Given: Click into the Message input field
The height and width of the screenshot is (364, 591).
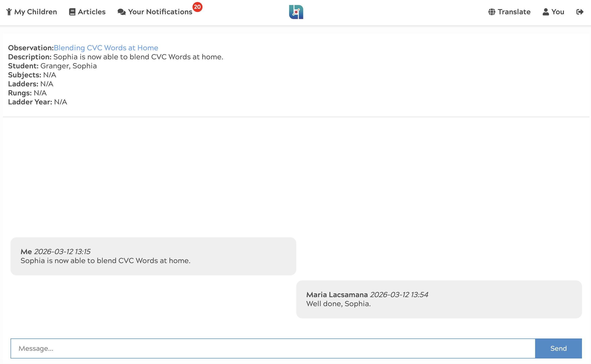Looking at the screenshot, I should (273, 348).
